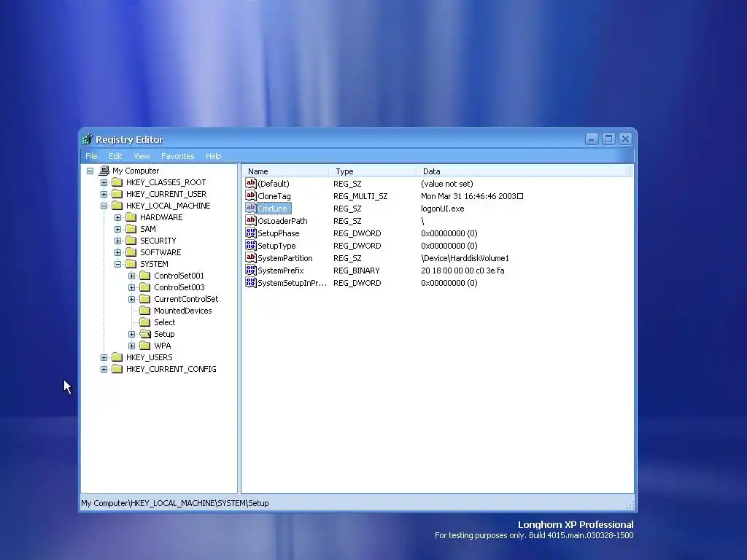Select the ControlSet001 folder icon
Image resolution: width=747 pixels, height=560 pixels.
[x=145, y=276]
